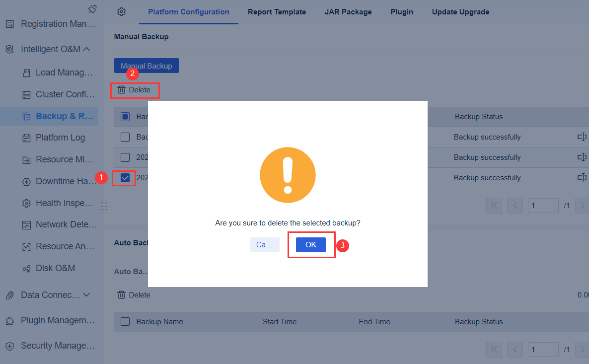Click the Registration Management sidebar icon
Viewport: 589px width, 364px height.
10,24
